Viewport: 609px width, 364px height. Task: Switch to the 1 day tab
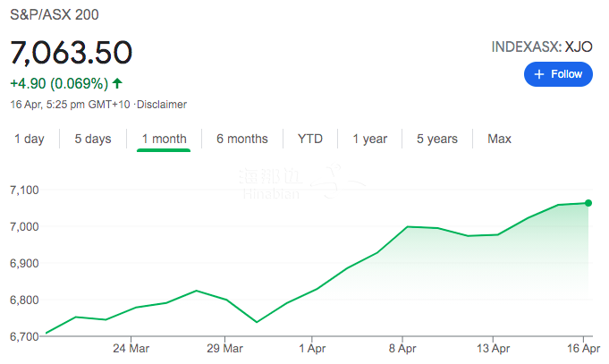30,139
